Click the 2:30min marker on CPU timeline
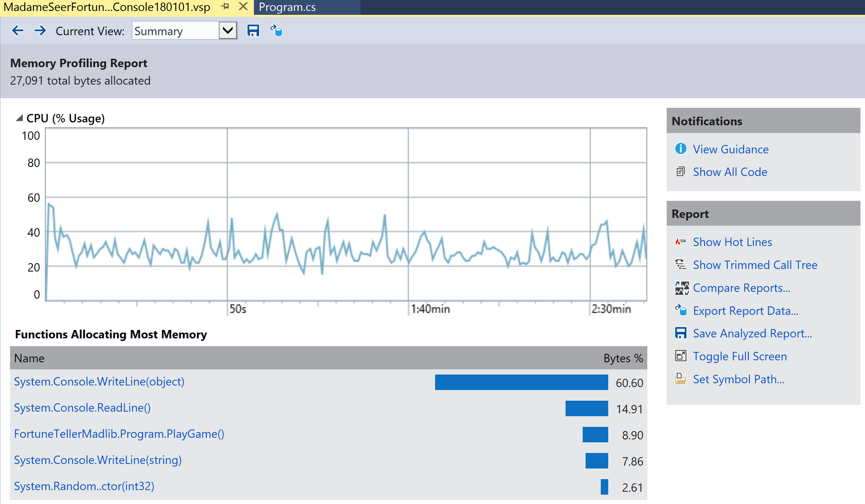 tap(611, 309)
